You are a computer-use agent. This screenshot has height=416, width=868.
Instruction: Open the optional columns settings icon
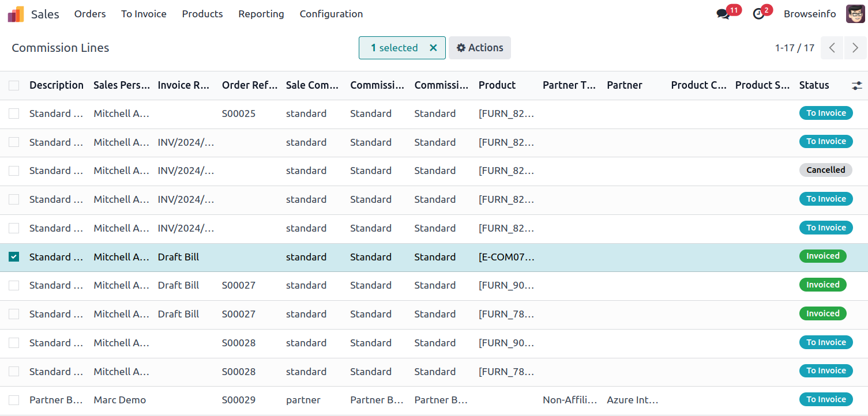click(x=857, y=85)
